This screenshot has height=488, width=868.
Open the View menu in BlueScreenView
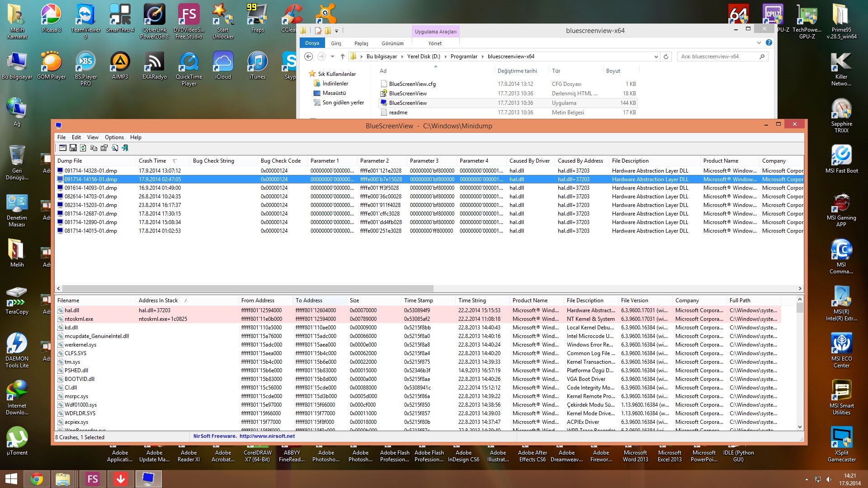93,137
